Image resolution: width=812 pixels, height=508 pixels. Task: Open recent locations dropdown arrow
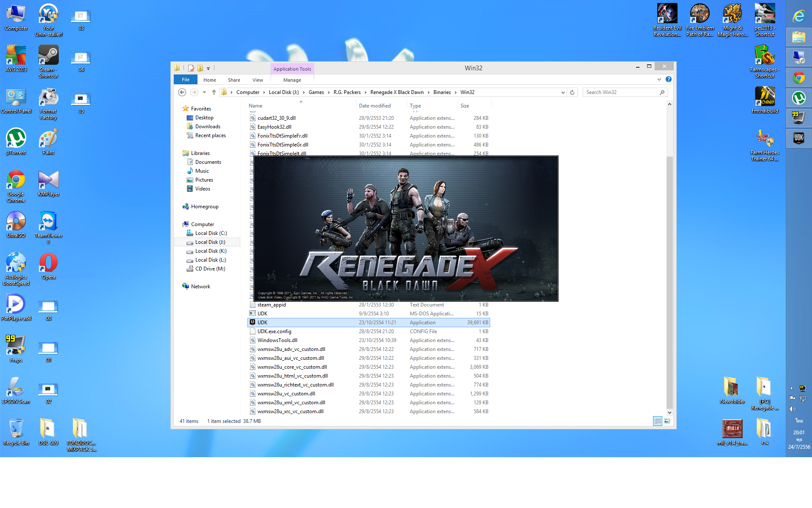(x=204, y=92)
